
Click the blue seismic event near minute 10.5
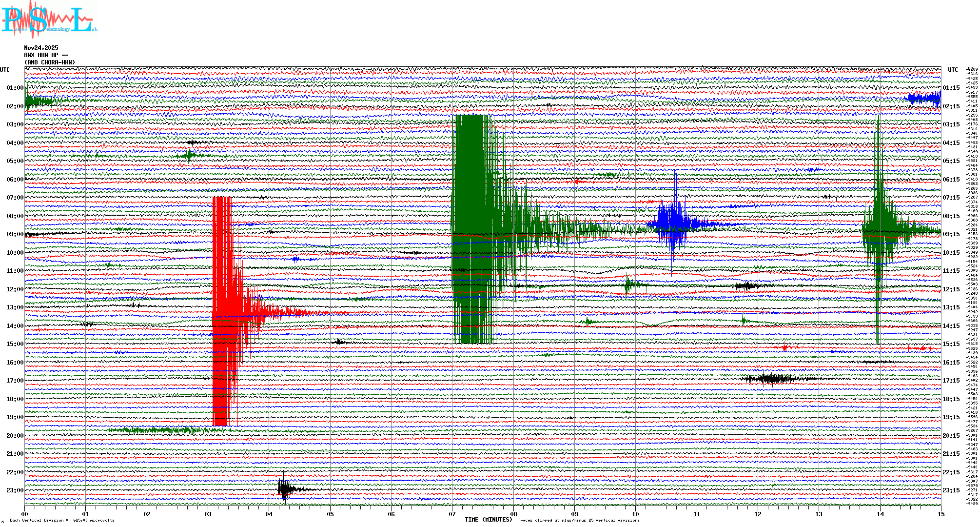point(672,223)
